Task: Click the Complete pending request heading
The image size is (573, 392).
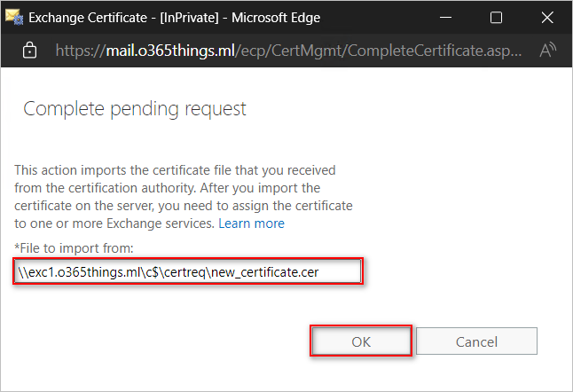Action: 135,109
